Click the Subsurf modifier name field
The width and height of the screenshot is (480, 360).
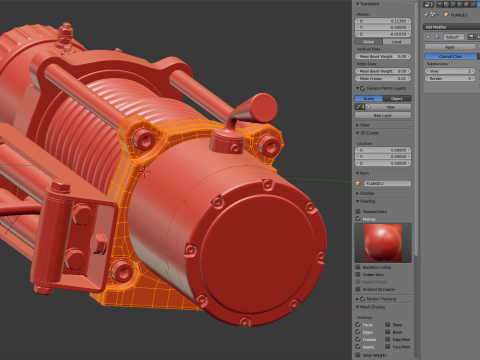[x=454, y=37]
